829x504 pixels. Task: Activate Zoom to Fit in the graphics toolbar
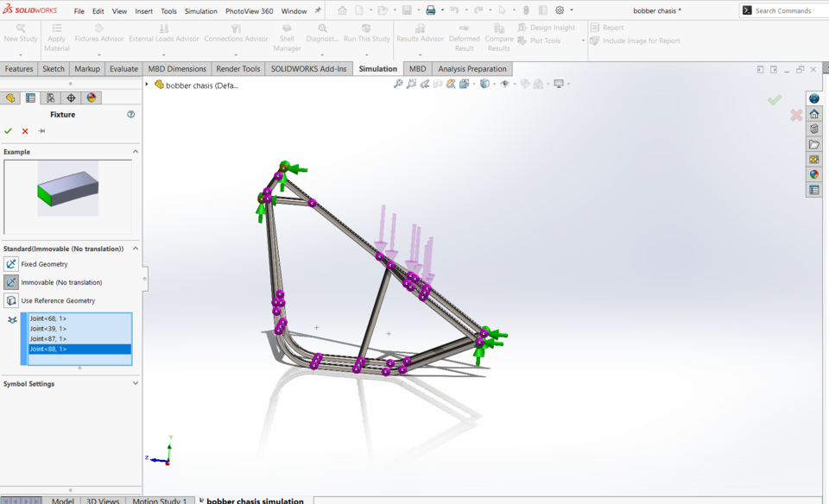tap(398, 84)
